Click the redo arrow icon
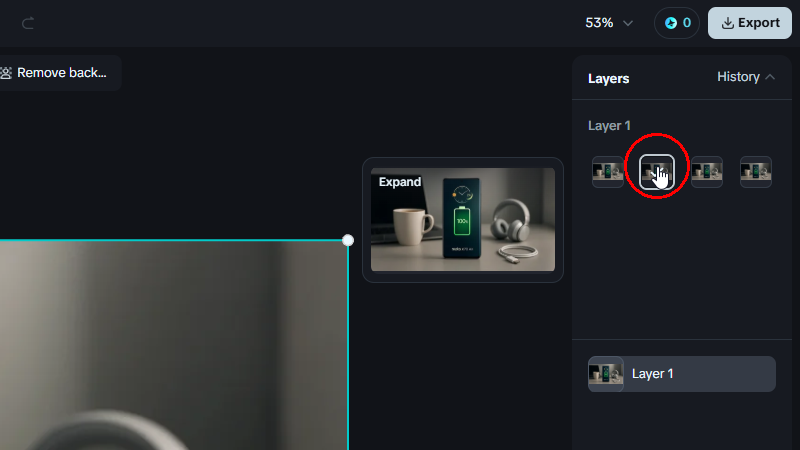 tap(28, 23)
